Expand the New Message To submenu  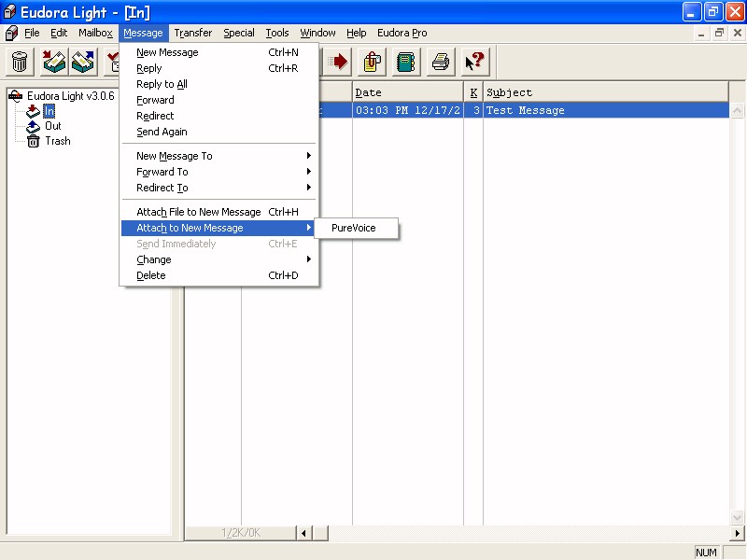[218, 156]
